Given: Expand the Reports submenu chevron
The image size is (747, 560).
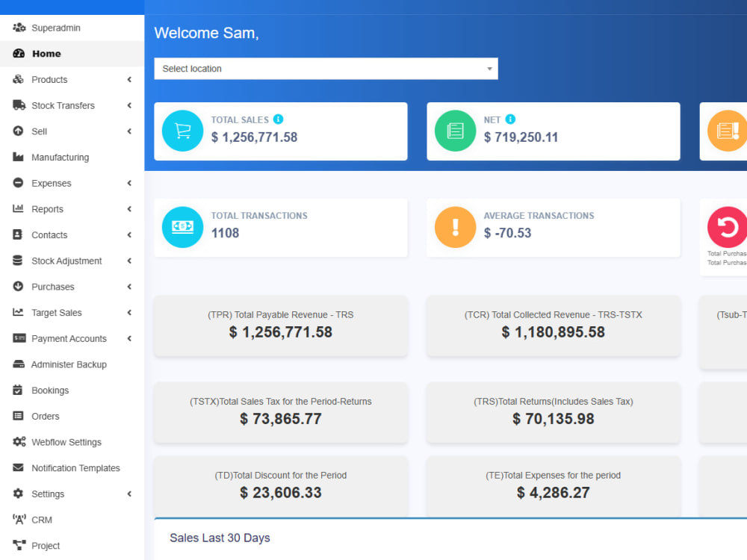Looking at the screenshot, I should [x=129, y=208].
